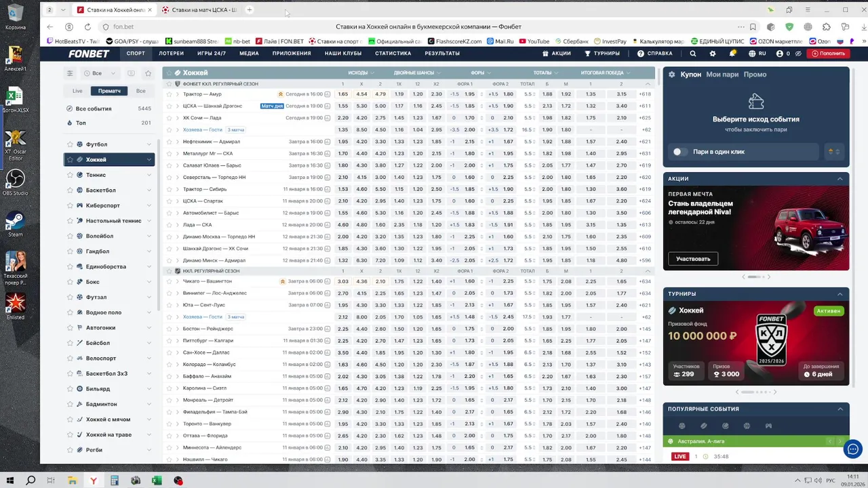Open the Все time filter dropdown
Image resolution: width=868 pixels, height=488 pixels.
(x=100, y=73)
